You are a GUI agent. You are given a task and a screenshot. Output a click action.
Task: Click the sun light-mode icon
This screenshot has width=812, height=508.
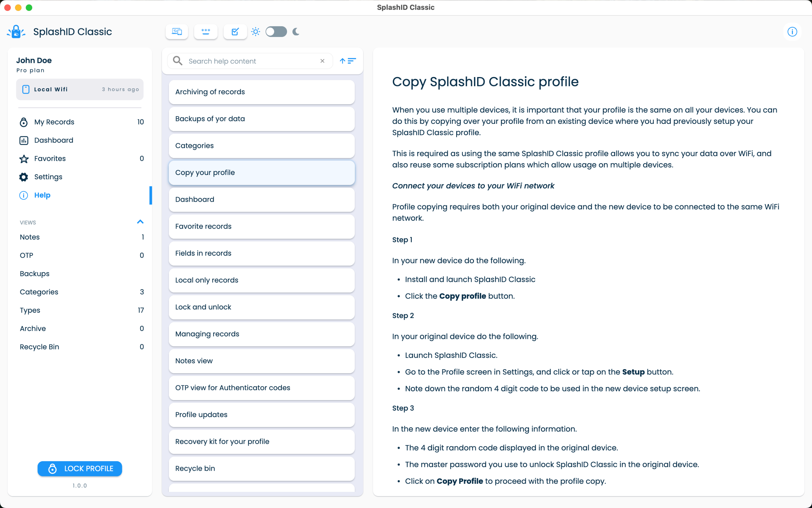(x=256, y=32)
